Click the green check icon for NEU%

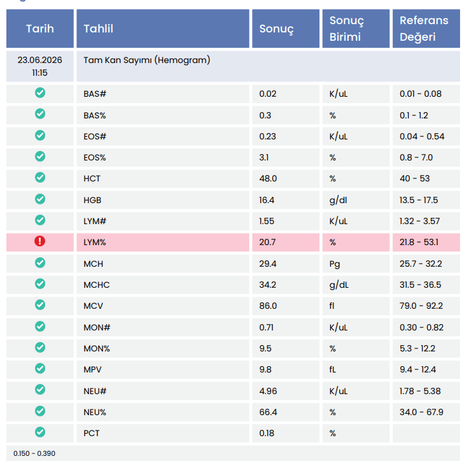[x=40, y=411]
